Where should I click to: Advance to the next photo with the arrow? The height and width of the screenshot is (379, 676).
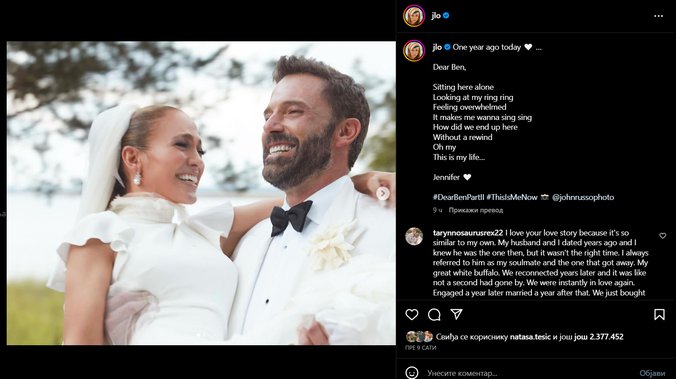point(382,194)
